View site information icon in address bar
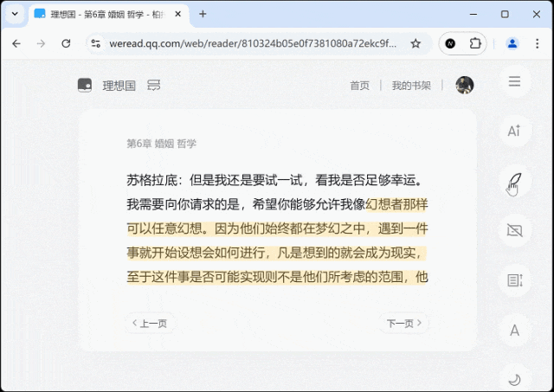Screen dimensions: 554x392 tap(95, 43)
